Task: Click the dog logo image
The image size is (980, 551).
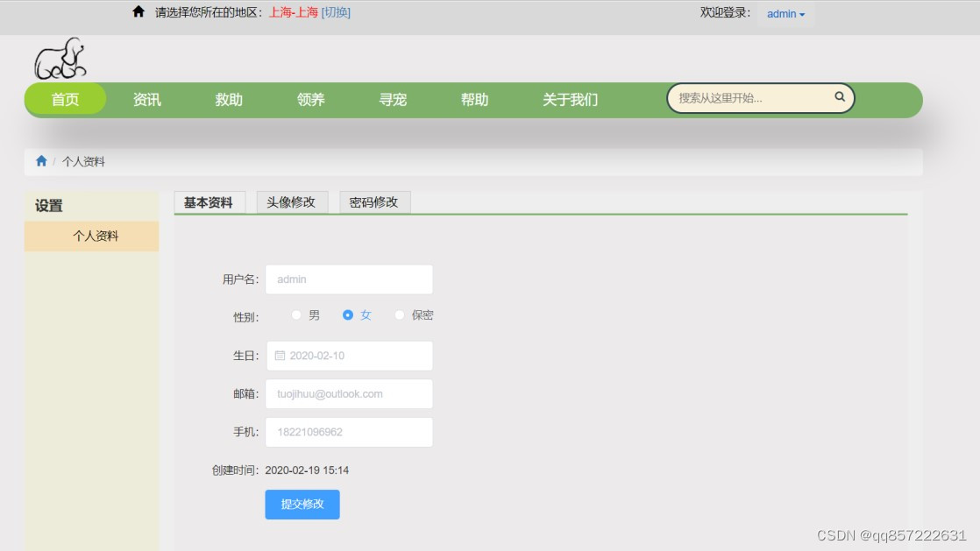Action: pos(60,58)
